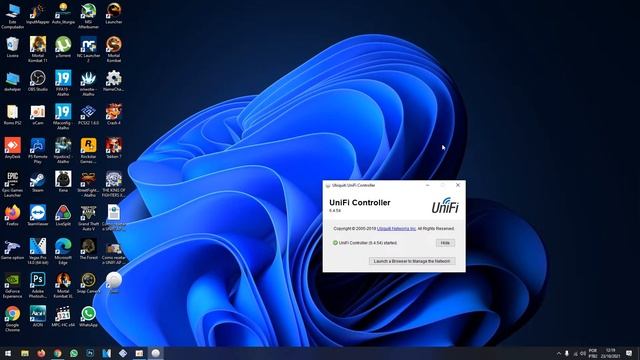640x360 pixels.
Task: Select the Microsoft Edge desktop icon
Action: pos(63,251)
